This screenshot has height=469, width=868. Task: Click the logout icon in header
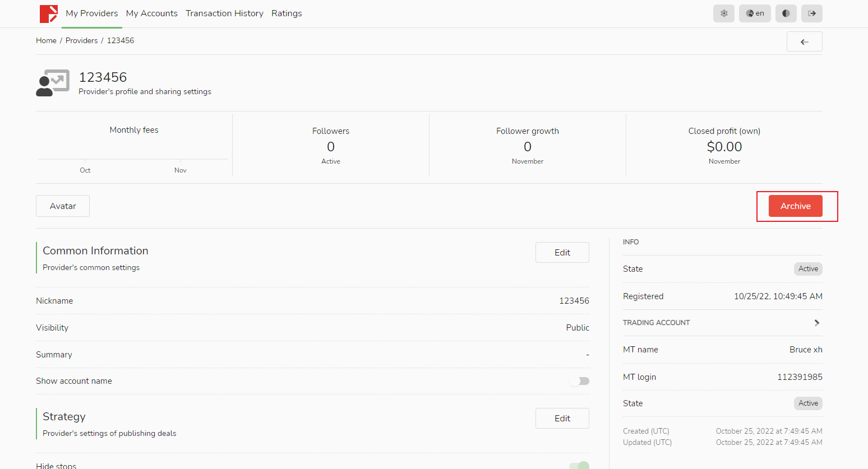(811, 13)
